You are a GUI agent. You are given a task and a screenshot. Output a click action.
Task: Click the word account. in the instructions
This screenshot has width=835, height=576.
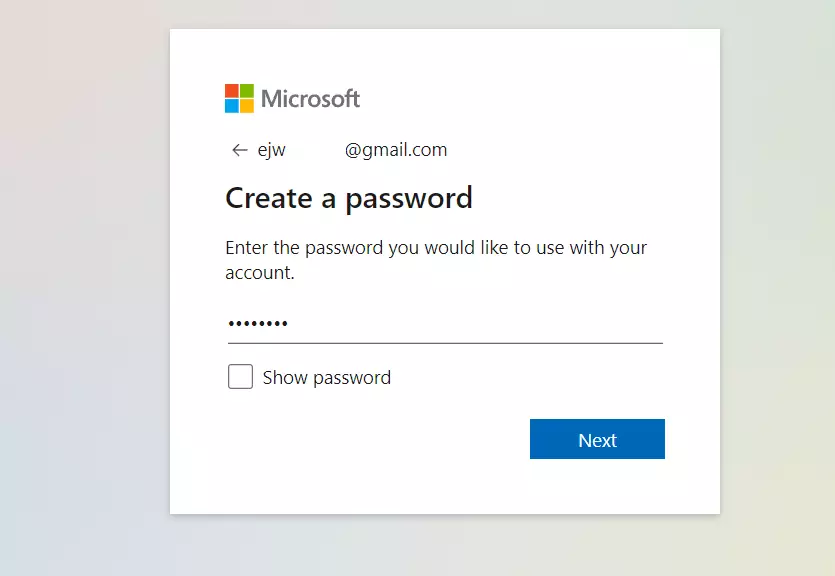[x=260, y=273]
